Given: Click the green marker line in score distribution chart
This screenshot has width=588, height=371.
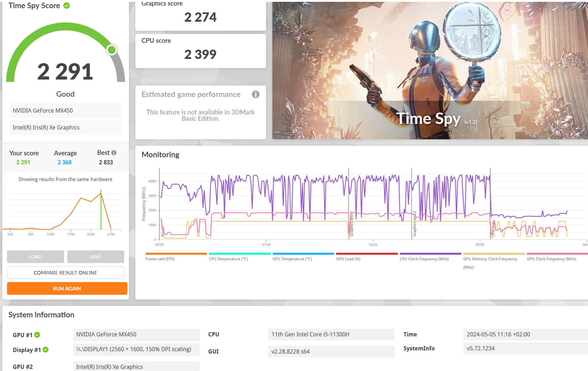Looking at the screenshot, I should [101, 209].
